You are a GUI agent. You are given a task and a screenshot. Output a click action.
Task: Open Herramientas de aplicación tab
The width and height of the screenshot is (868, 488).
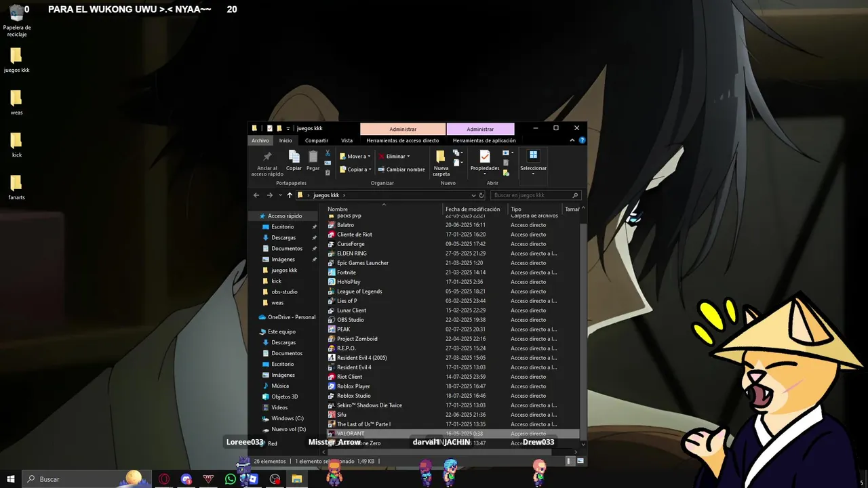(484, 140)
